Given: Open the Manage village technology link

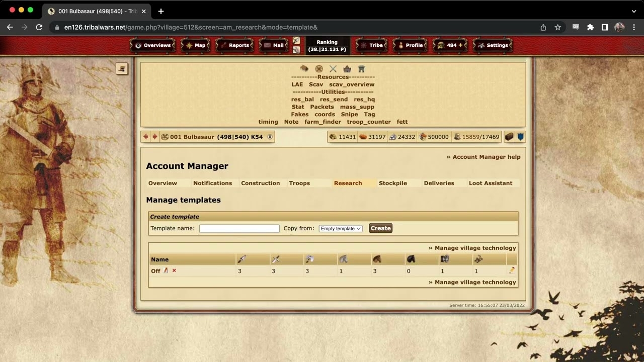Looking at the screenshot, I should (475, 247).
